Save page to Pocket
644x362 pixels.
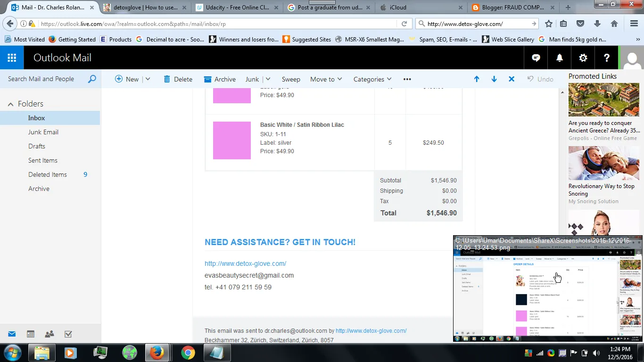coord(580,24)
